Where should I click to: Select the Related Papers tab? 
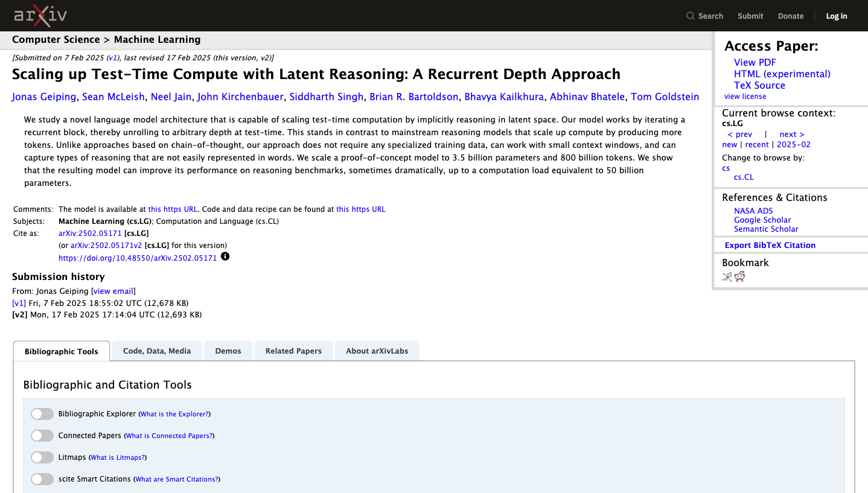pyautogui.click(x=293, y=351)
